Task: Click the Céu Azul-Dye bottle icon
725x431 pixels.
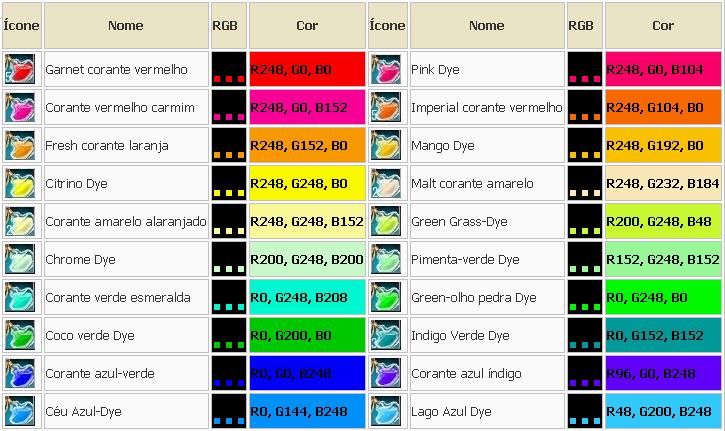Action: [x=20, y=410]
